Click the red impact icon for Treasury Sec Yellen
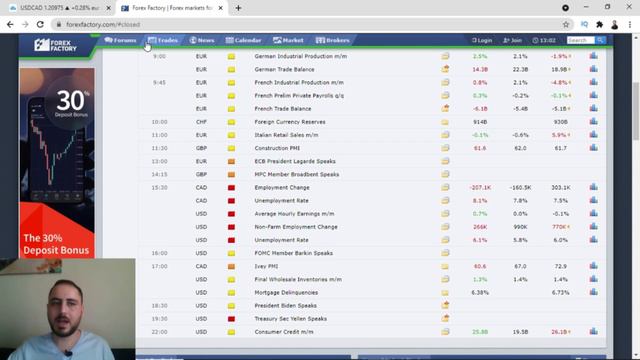 click(231, 319)
